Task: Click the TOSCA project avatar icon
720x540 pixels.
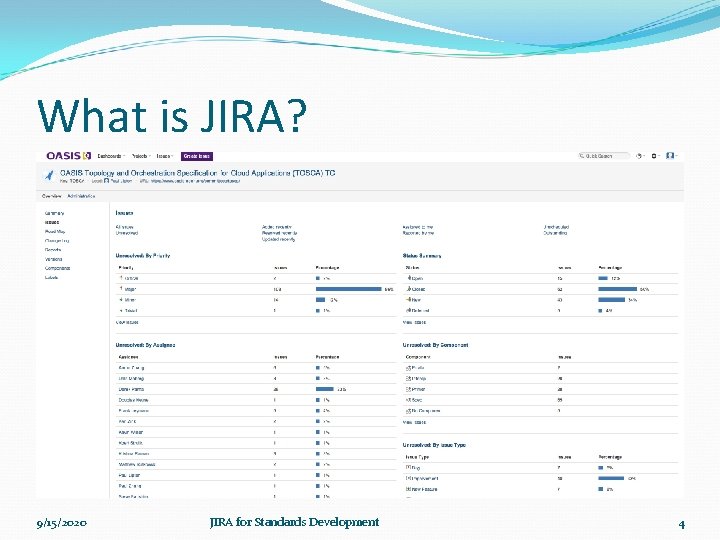Action: (x=49, y=175)
